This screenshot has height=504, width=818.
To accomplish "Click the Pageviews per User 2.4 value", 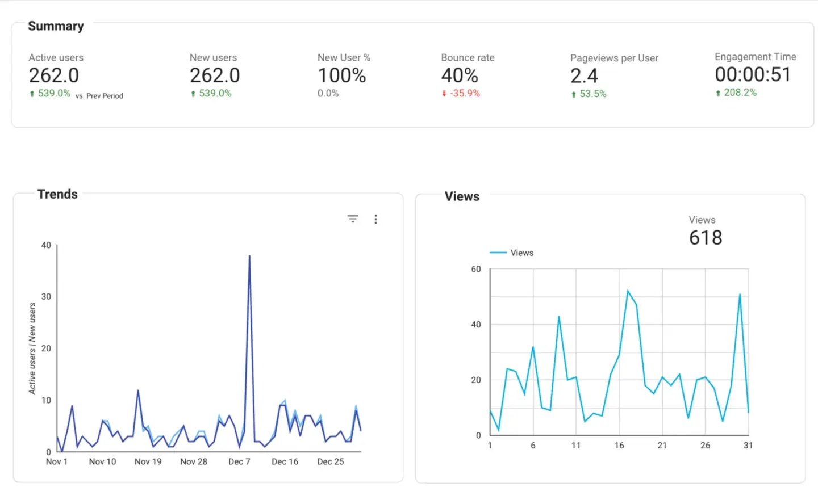I will pyautogui.click(x=584, y=76).
